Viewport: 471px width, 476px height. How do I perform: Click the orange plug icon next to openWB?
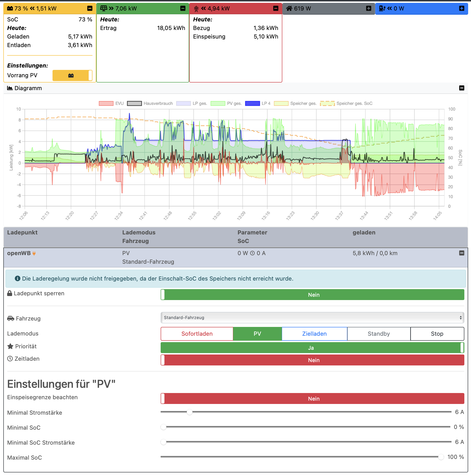34,253
